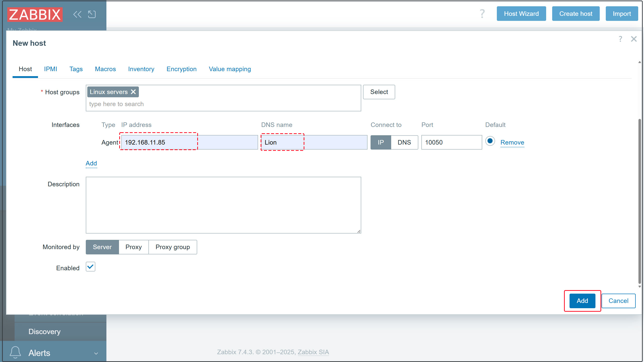Expand the Alerts menu chevron
The image size is (644, 362).
(x=96, y=353)
